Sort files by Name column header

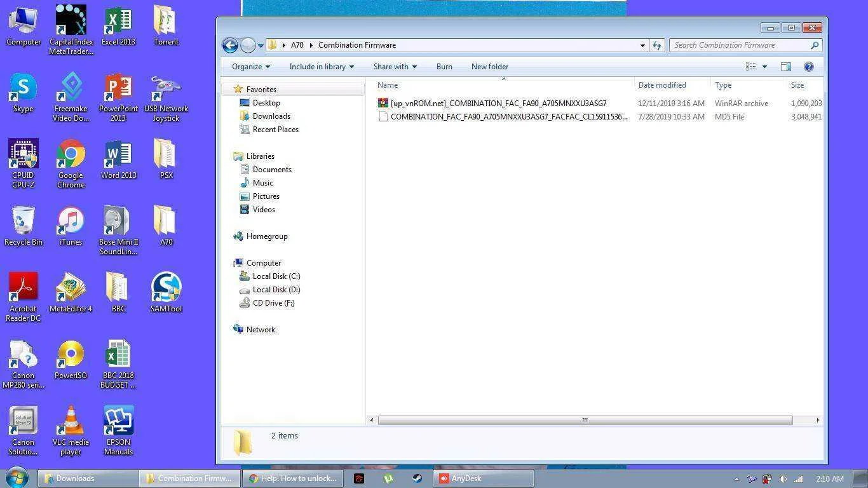pos(388,85)
